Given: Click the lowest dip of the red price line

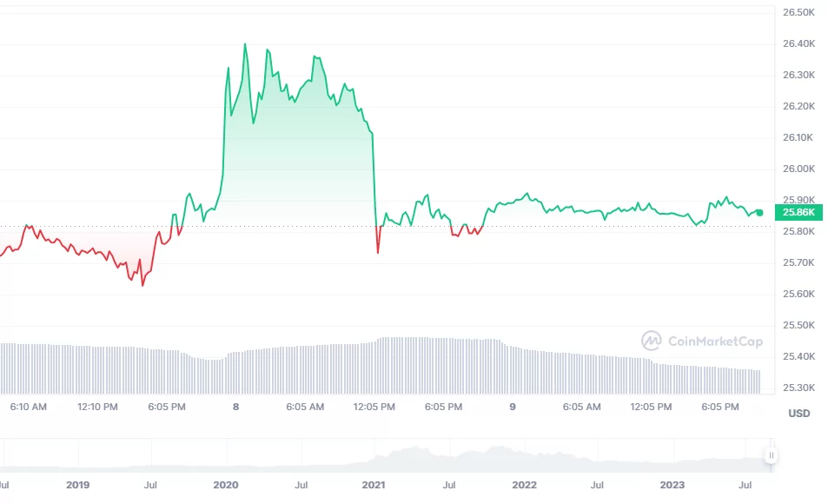Looking at the screenshot, I should 142,284.
